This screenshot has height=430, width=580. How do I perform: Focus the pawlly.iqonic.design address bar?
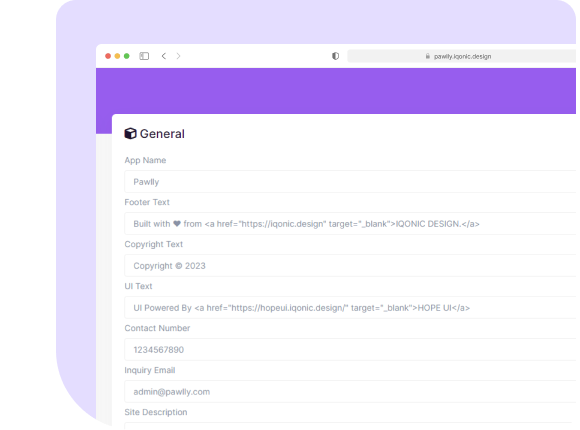coord(462,56)
